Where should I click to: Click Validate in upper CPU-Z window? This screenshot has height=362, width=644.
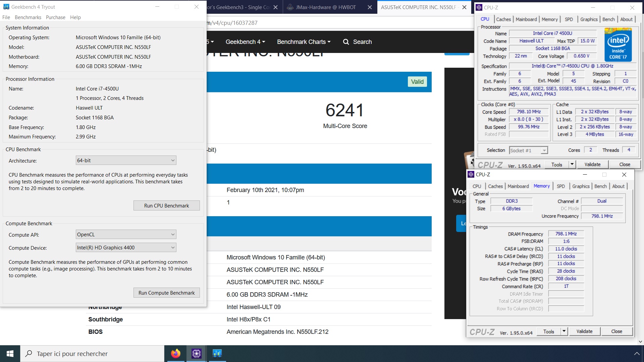click(x=592, y=165)
